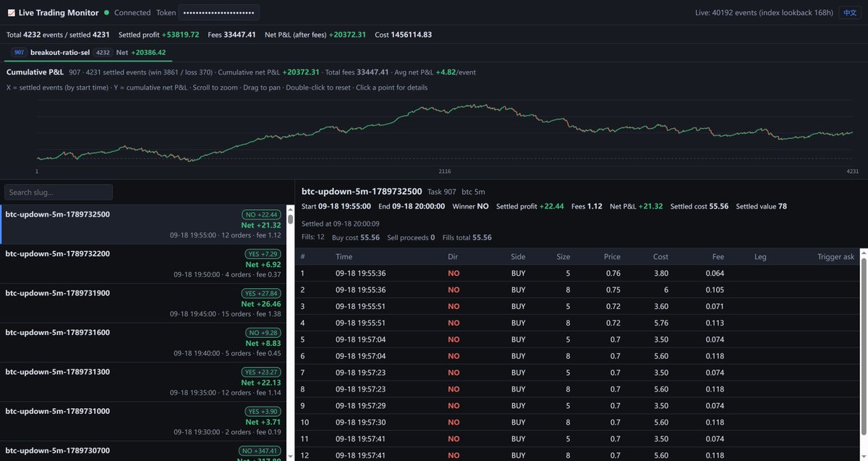Click fee 0.071 in fill row 3
Viewport: 868px width, 461px height.
(715, 306)
